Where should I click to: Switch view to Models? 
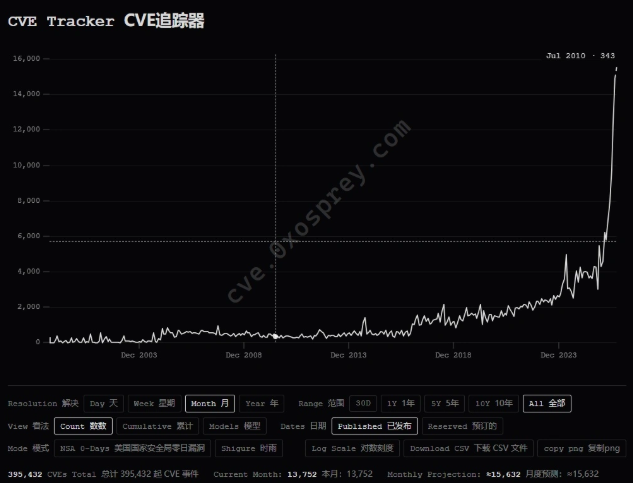[x=235, y=426]
